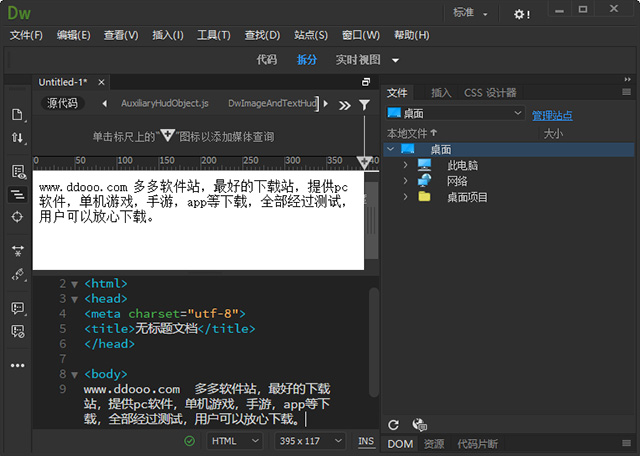Viewport: 640px width, 456px height.
Task: Toggle the source code button
Action: point(62,103)
